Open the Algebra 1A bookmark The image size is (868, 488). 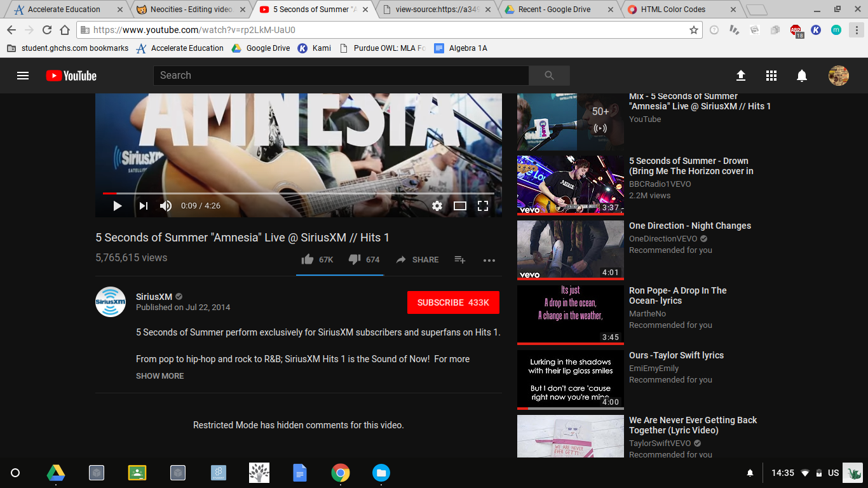tap(461, 48)
